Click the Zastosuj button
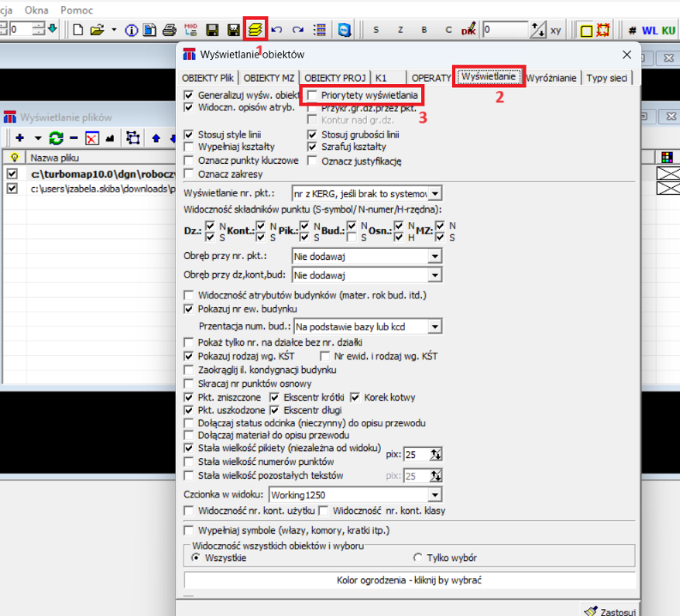Viewport: 680px width, 616px height. pyautogui.click(x=609, y=610)
